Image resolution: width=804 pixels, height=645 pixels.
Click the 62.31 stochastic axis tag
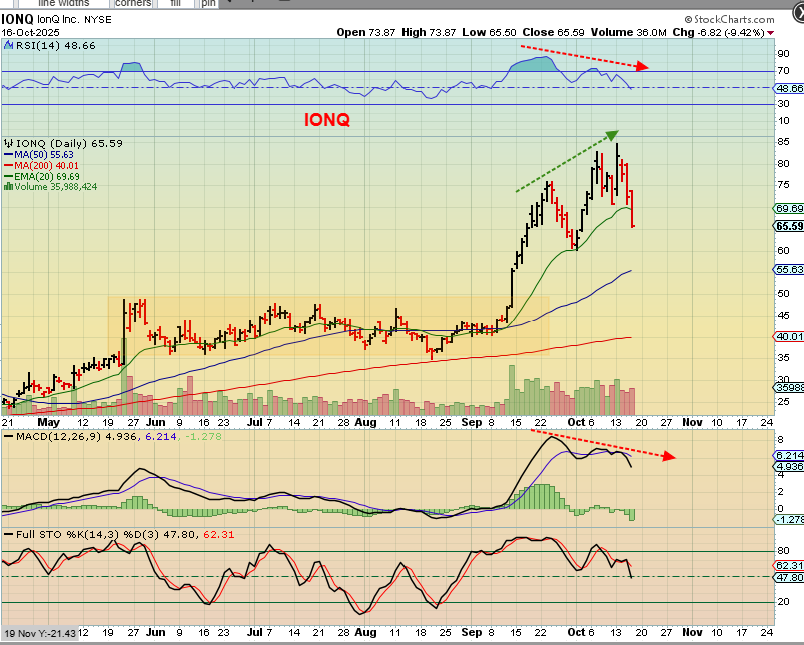(789, 565)
